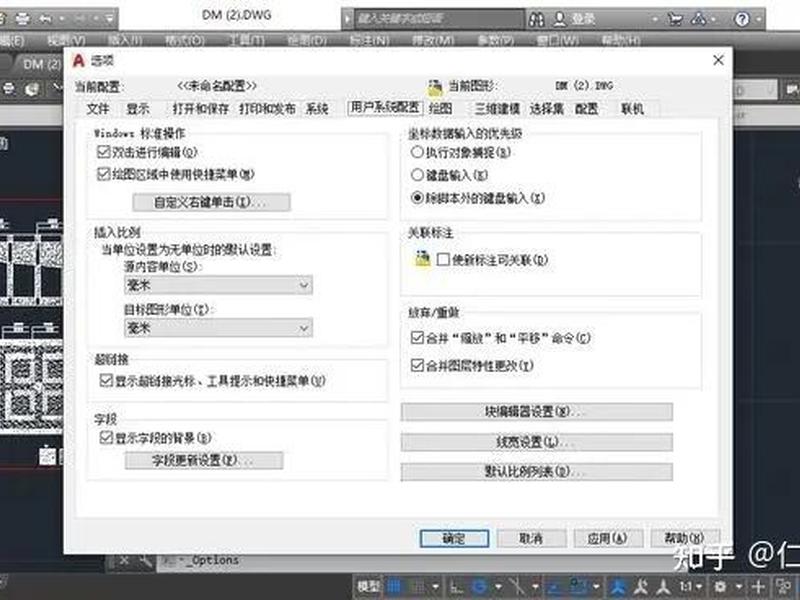Close the command line with its X icon
Viewport: 800px width, 600px height.
pos(124,561)
